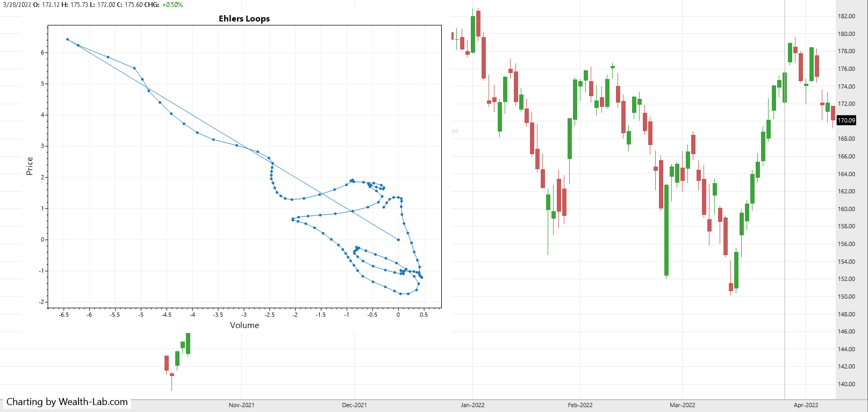Click the 178.00 price scale label

(847, 51)
